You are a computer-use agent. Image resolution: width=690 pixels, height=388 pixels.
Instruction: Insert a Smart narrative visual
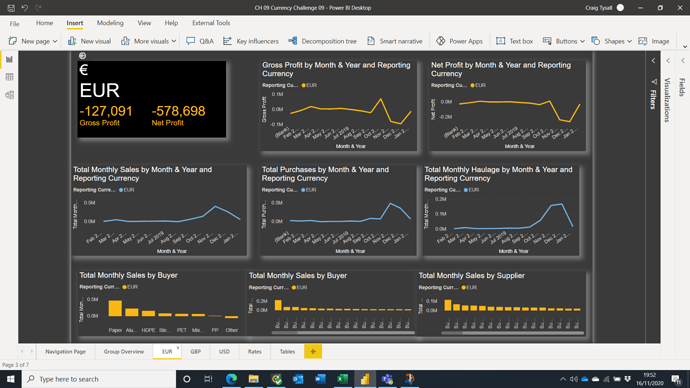pos(395,41)
